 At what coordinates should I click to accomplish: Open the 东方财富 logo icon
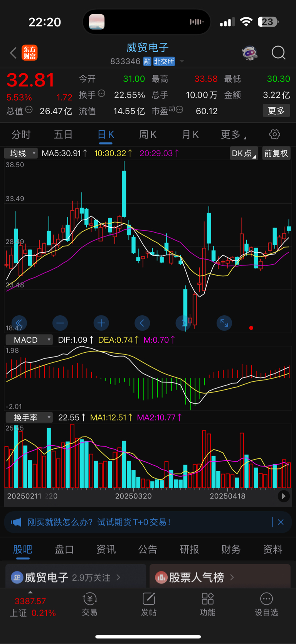[x=30, y=52]
